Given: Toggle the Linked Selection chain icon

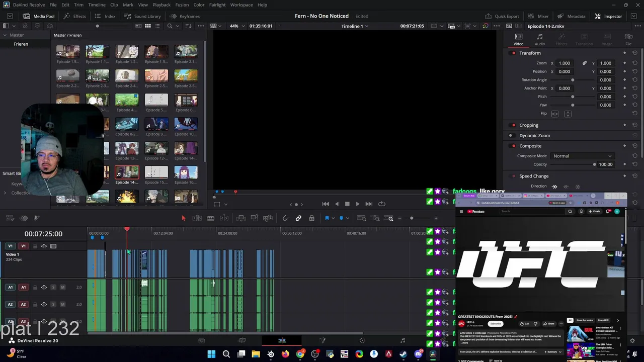Looking at the screenshot, I should [298, 218].
